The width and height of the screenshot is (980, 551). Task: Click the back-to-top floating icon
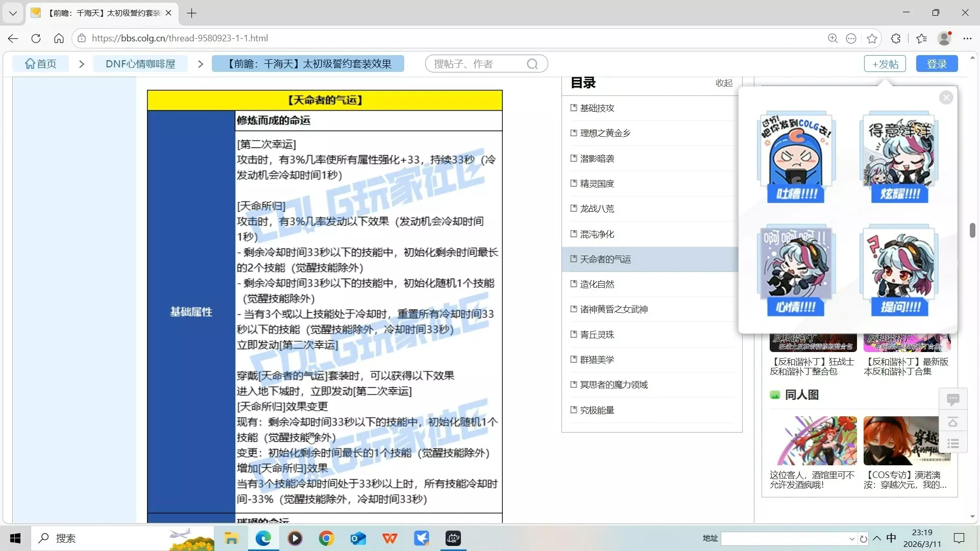(x=952, y=422)
